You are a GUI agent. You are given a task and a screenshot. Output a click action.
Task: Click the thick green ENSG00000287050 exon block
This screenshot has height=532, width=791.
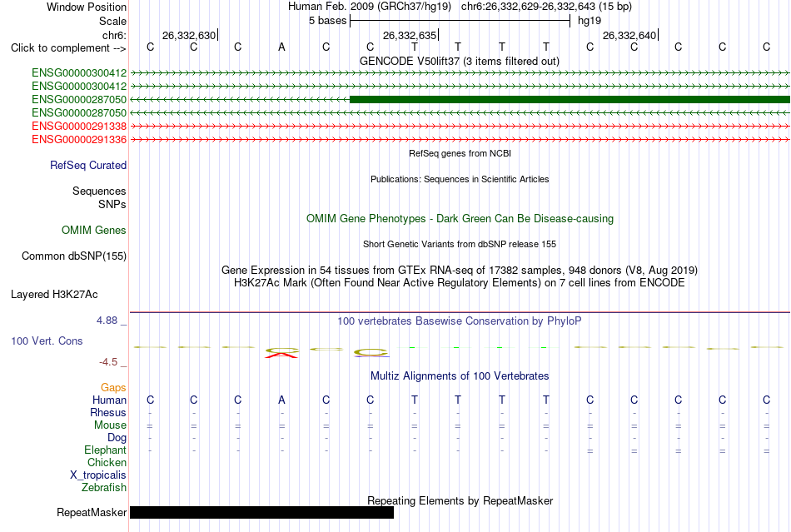pyautogui.click(x=570, y=99)
